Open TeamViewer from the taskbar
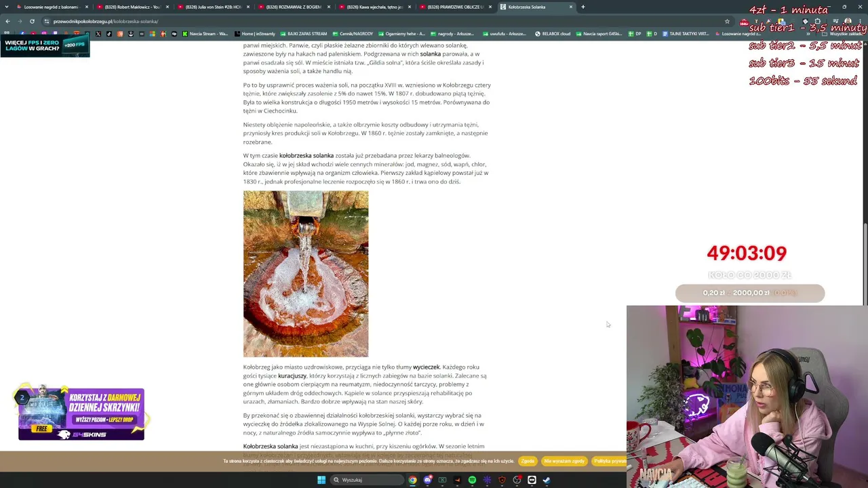The height and width of the screenshot is (488, 868). (x=532, y=480)
